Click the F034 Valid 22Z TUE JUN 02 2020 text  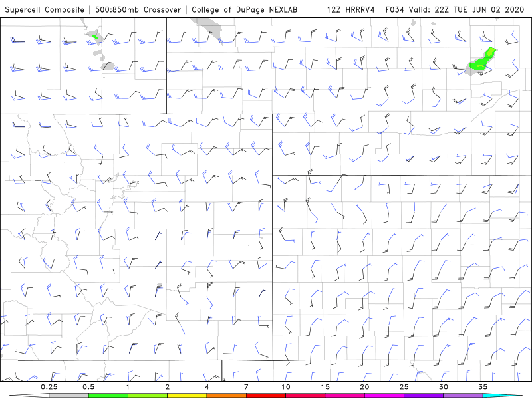click(x=455, y=9)
